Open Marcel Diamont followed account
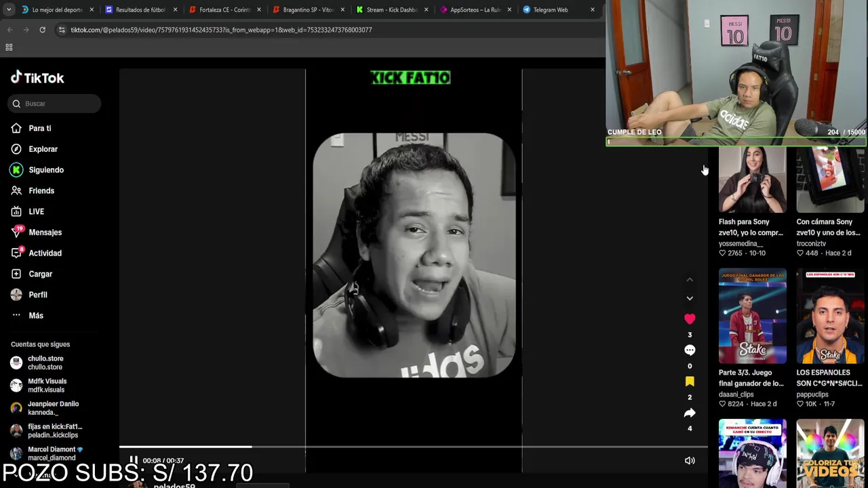Viewport: 868px width, 488px height. 54,453
